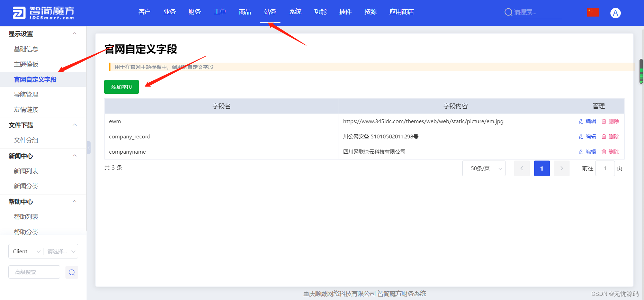This screenshot has height=300, width=644.
Task: Open the user avatar menu
Action: point(615,13)
